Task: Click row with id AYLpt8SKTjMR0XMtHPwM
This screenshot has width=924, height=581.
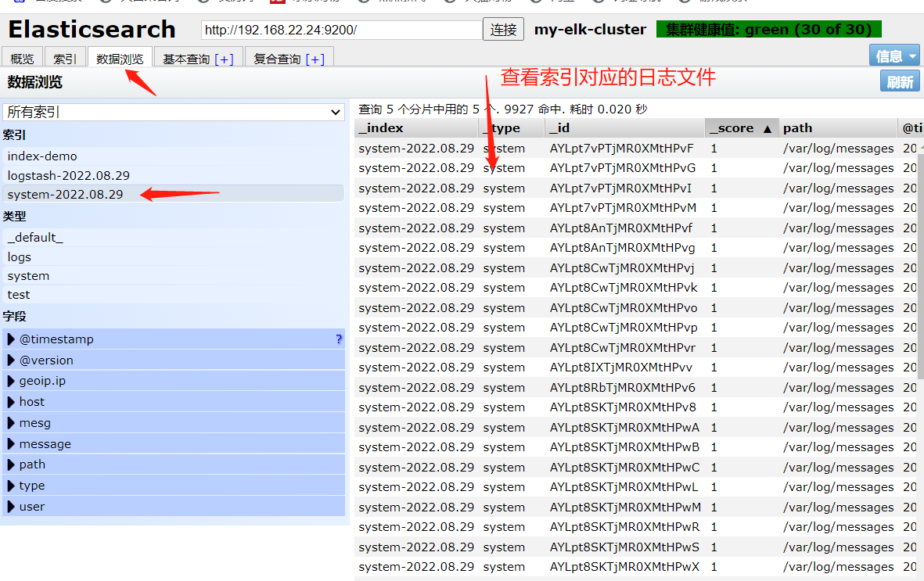Action: click(636, 507)
